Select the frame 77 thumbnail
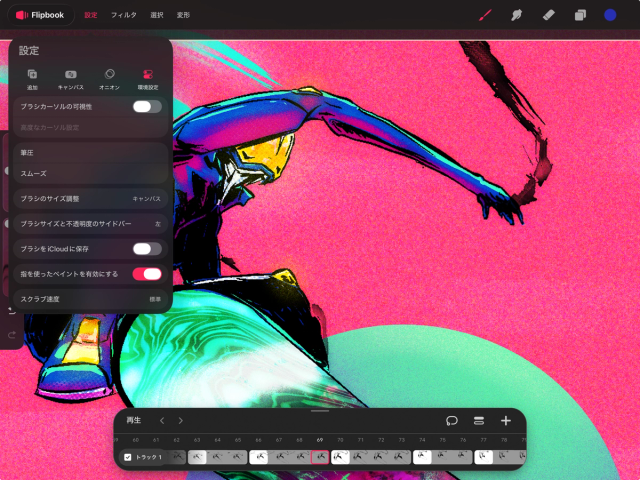This screenshot has width=640, height=480. coord(483,457)
